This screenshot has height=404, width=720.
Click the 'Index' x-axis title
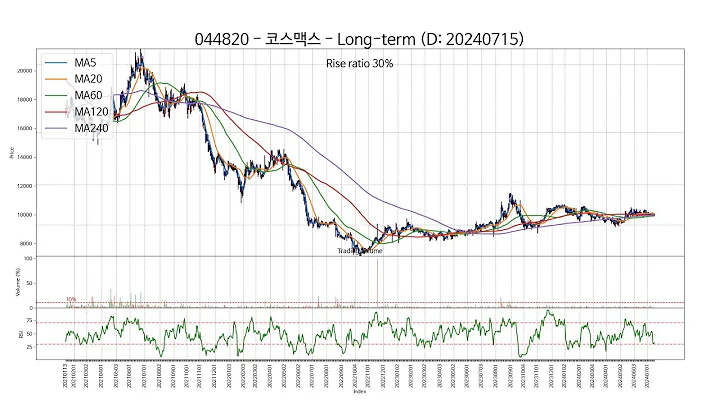360,392
